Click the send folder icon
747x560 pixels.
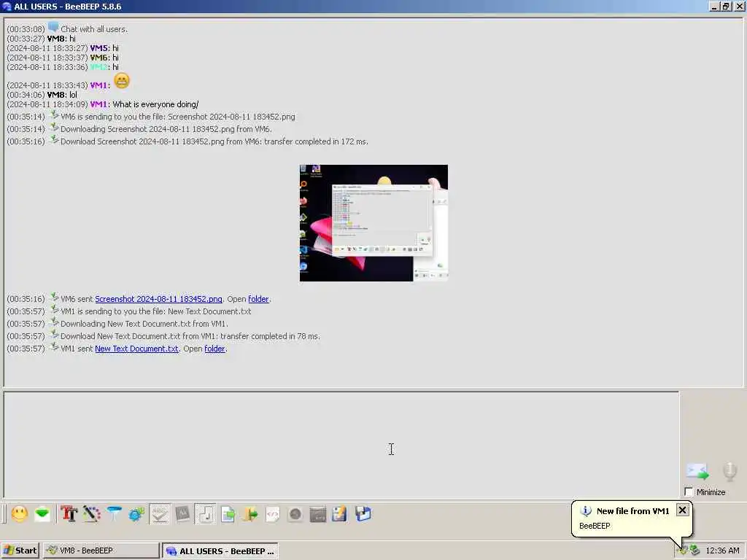pyautogui.click(x=250, y=514)
